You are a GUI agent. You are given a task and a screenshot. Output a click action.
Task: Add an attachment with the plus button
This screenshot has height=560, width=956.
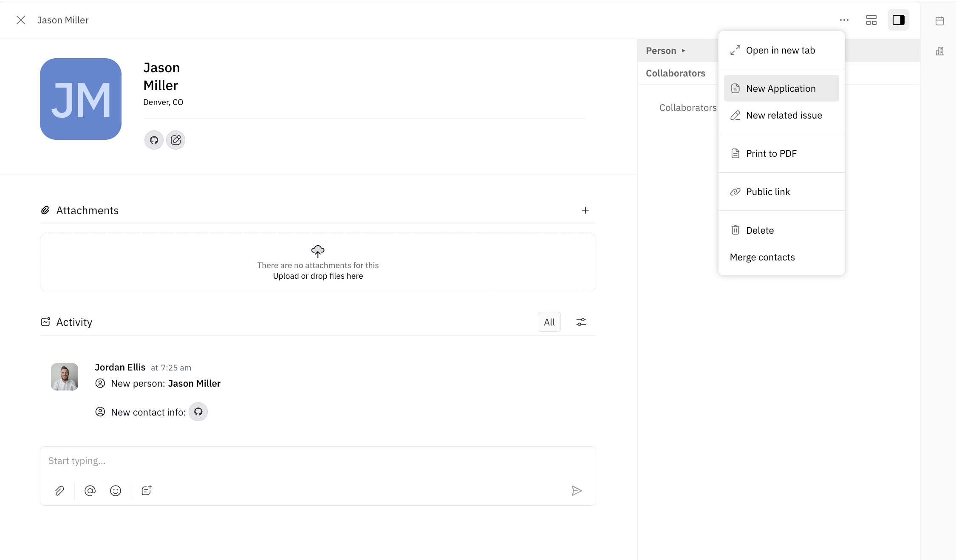coord(585,210)
